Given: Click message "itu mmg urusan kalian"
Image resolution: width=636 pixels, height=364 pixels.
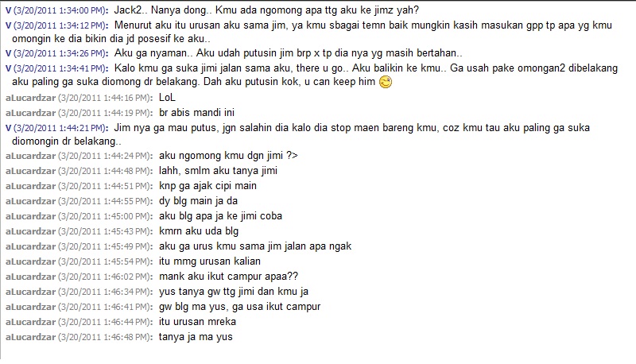Looking at the screenshot, I should pos(210,261).
